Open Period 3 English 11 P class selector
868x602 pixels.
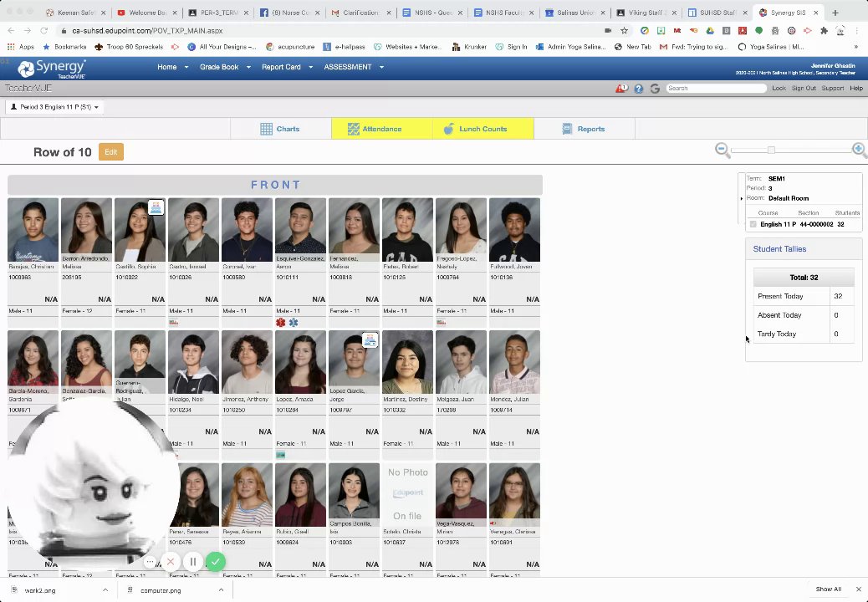(55, 107)
